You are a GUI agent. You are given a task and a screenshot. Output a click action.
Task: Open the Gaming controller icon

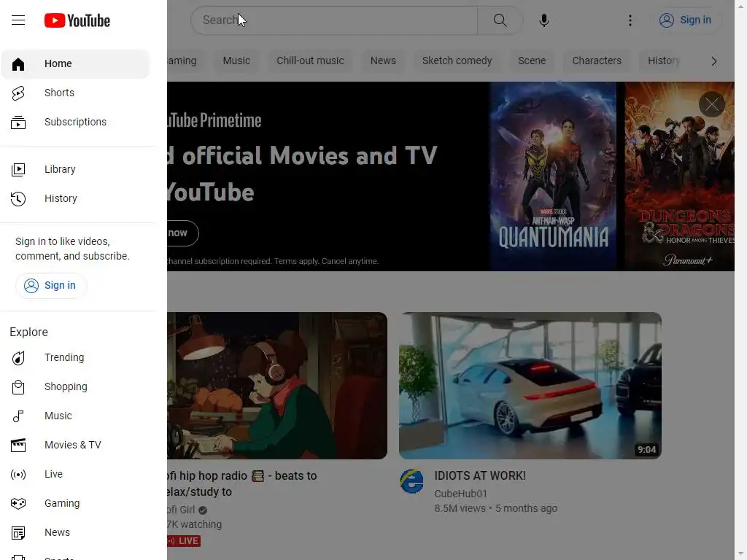[18, 503]
